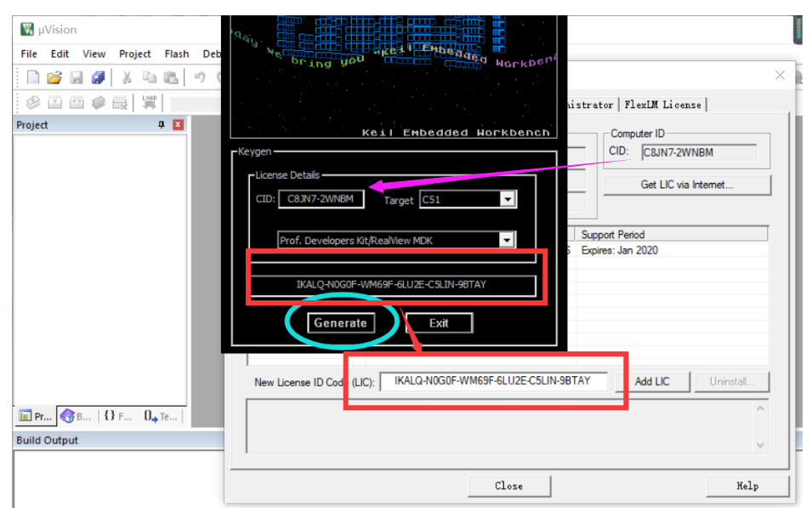Open the File menu

pyautogui.click(x=28, y=54)
